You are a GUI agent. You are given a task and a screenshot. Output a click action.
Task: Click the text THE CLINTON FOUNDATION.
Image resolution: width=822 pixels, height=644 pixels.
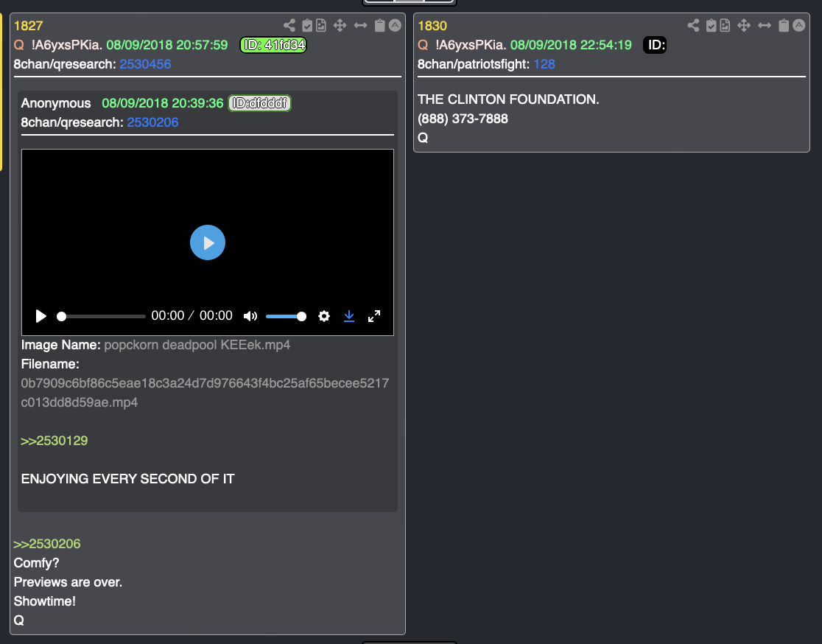508,99
